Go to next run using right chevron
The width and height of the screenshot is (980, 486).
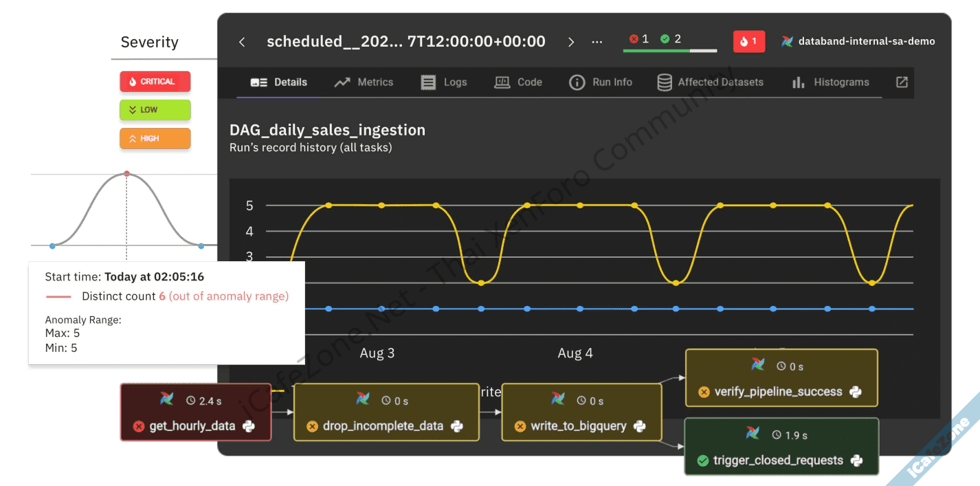[x=570, y=42]
